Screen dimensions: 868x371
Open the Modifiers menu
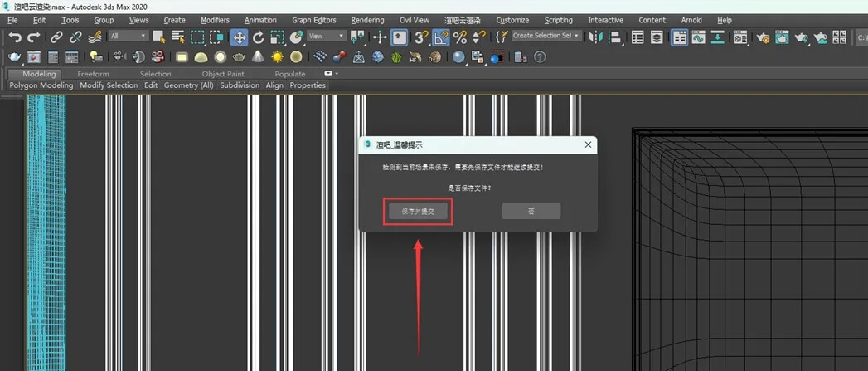(x=215, y=20)
